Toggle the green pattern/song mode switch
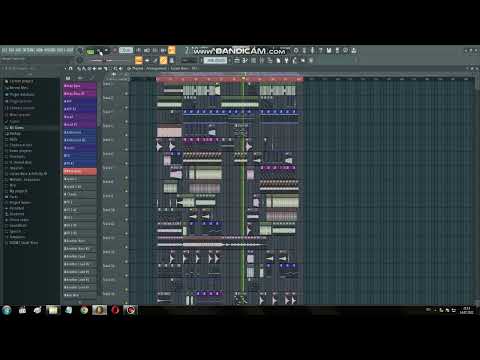 coord(90,52)
